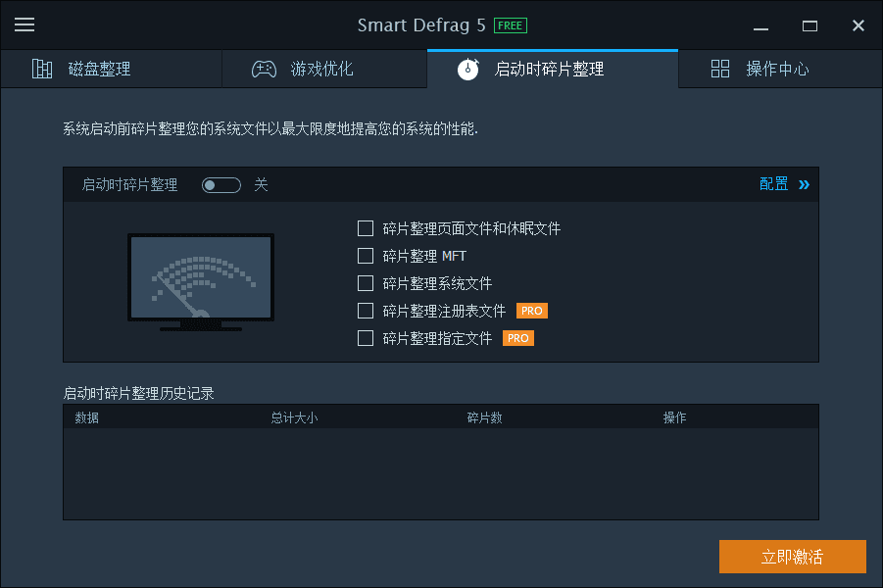Click the boot time defrag disk icon

(468, 69)
